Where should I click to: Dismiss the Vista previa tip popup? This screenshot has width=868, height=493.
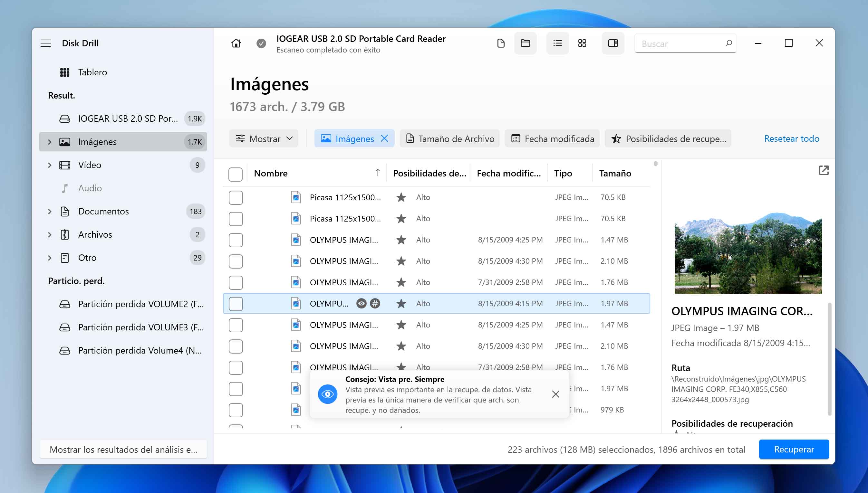click(555, 394)
